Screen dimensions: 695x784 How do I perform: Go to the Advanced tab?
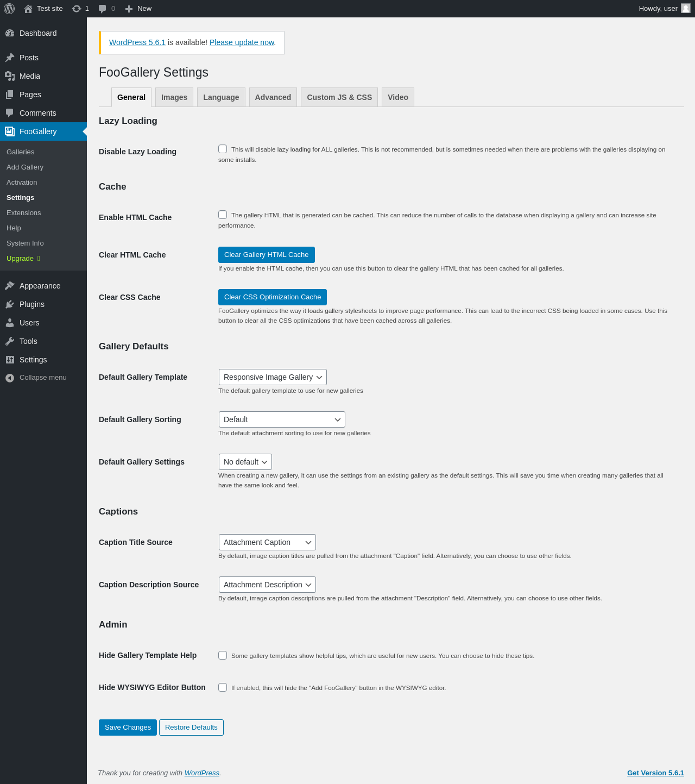point(273,97)
